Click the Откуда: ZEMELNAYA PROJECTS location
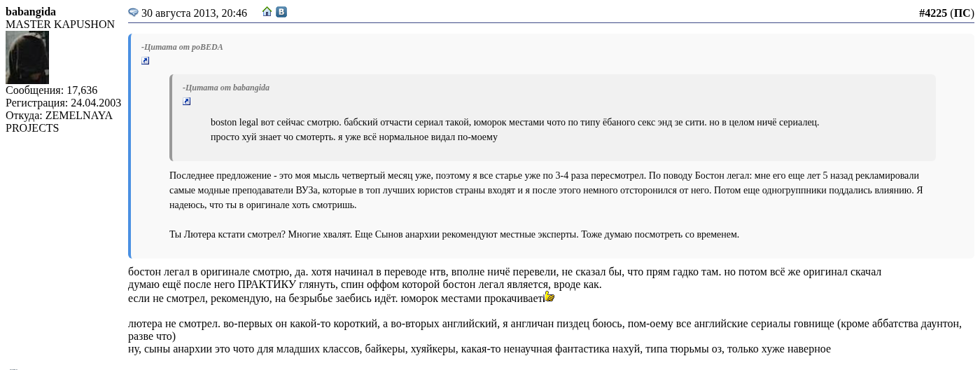 pyautogui.click(x=59, y=122)
